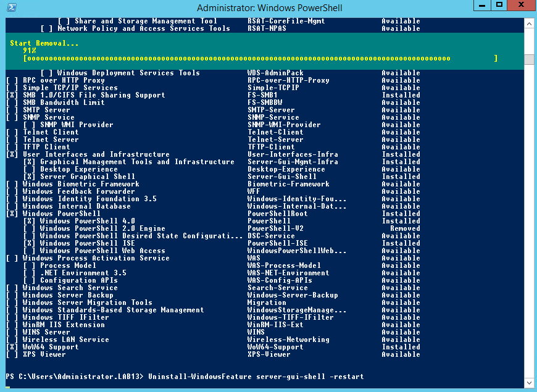The height and width of the screenshot is (392, 537).
Task: Click the [X] beside Windows PowerShell ISE
Action: click(x=29, y=243)
